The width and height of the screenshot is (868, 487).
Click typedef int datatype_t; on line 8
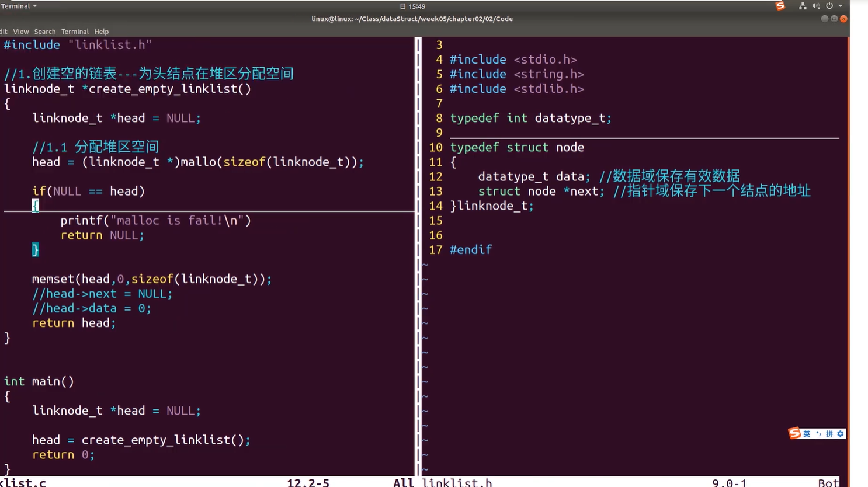(531, 118)
